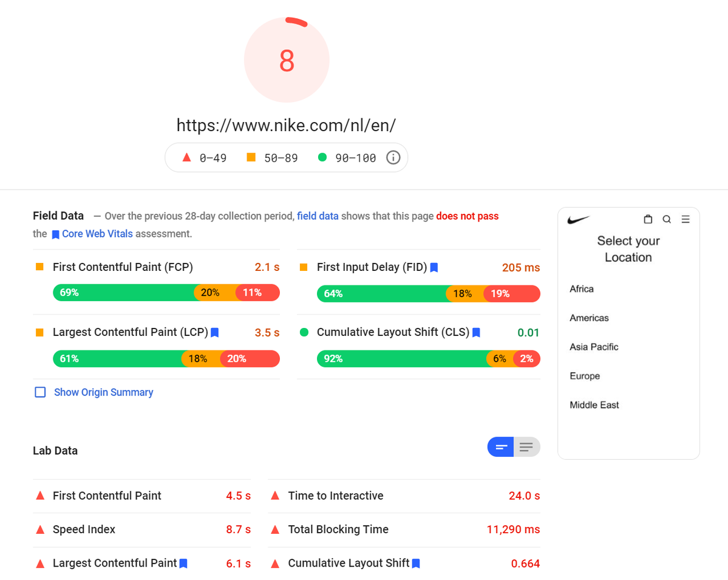This screenshot has height=580, width=728.
Task: Click the lab First Contentful Paint row
Action: pos(142,496)
